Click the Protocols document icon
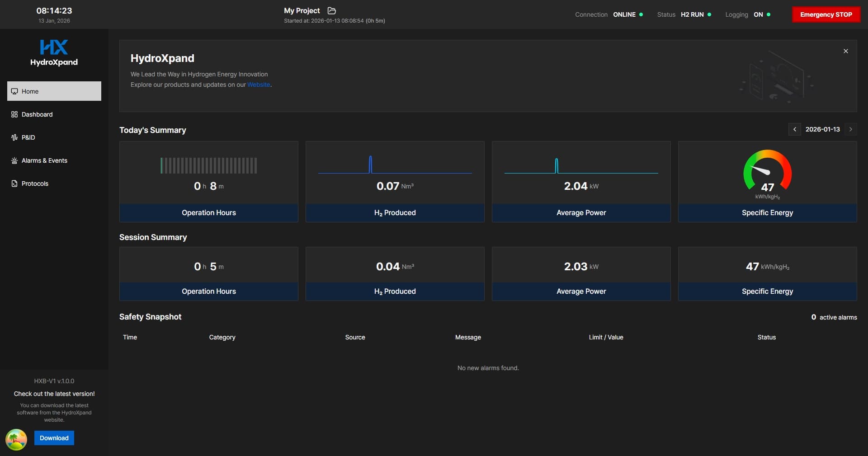This screenshot has width=868, height=456. [x=14, y=183]
